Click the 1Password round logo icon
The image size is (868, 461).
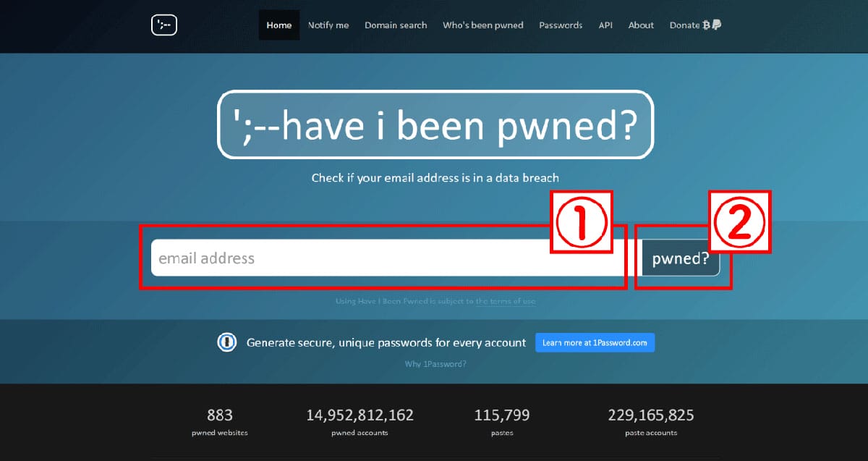[x=227, y=342]
